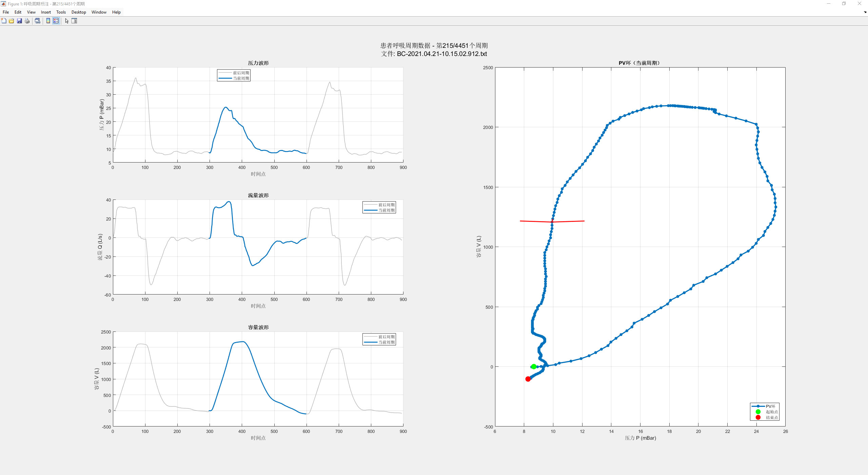Image resolution: width=868 pixels, height=475 pixels.
Task: Click the pressure waveform plot legend
Action: 234,75
